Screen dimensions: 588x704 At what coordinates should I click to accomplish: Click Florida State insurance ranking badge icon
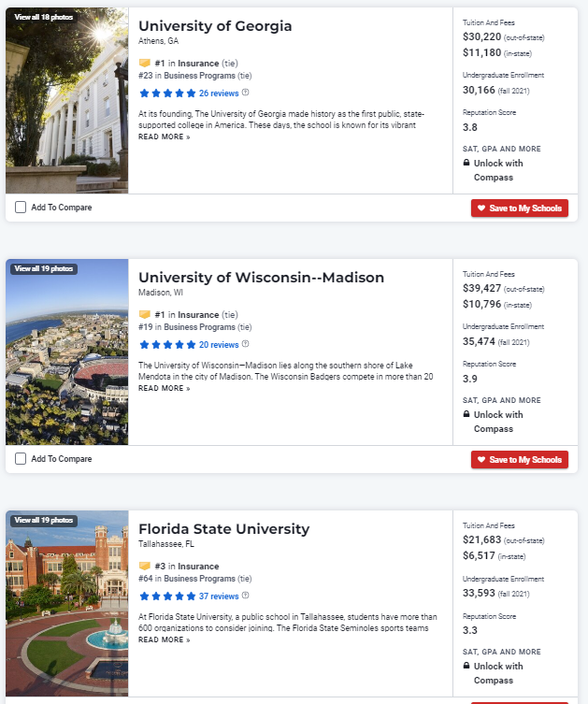click(144, 567)
